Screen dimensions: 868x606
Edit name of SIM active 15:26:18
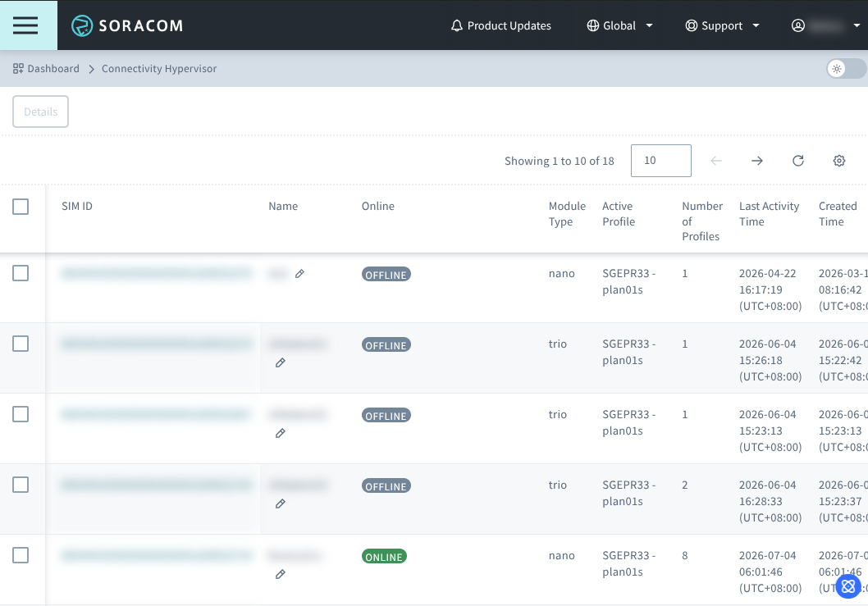281,362
